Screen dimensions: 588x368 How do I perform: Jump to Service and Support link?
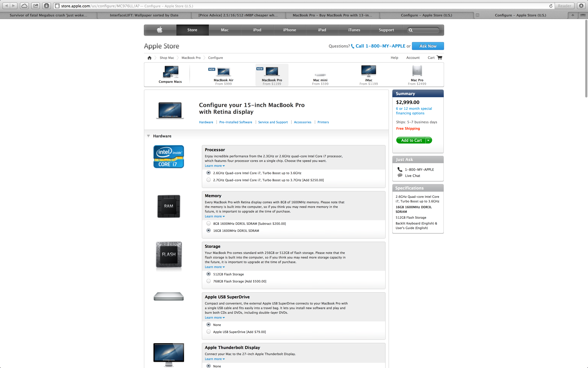click(x=273, y=122)
